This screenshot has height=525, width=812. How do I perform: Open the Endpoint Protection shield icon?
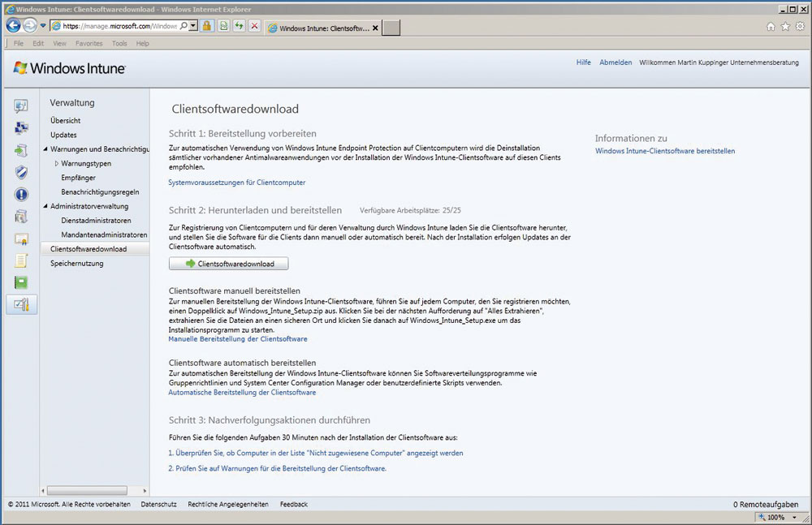tap(21, 172)
